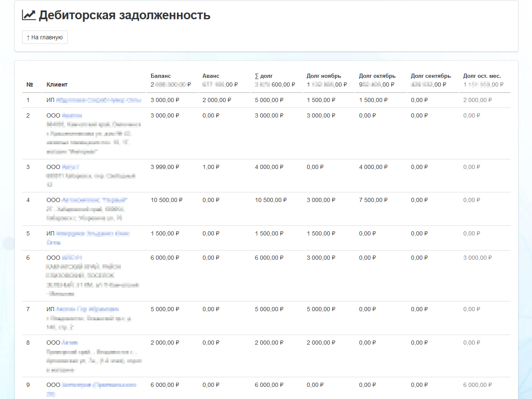Open the ООО client link in row 6
Image resolution: width=532 pixels, height=399 pixels.
72,258
